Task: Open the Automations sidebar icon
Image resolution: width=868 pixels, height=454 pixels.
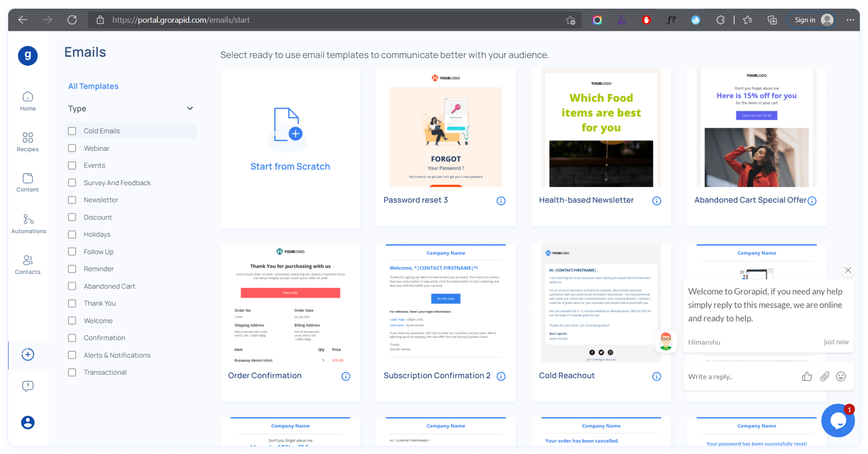Action: pos(28,223)
